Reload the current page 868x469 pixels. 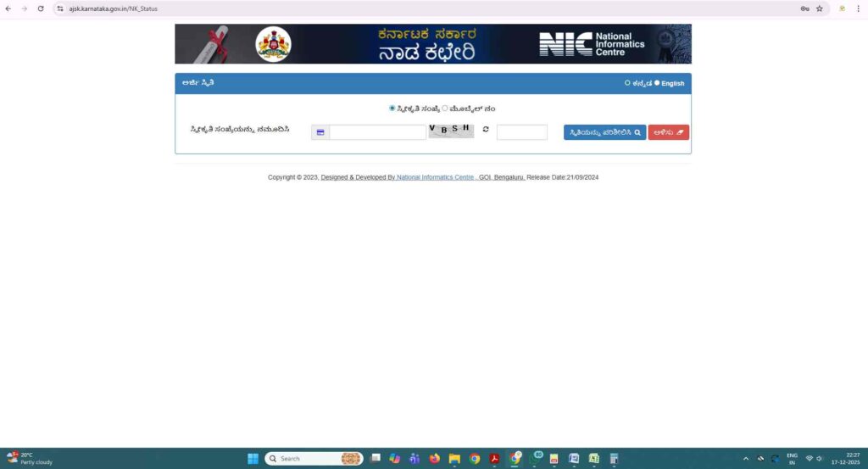[x=41, y=8]
